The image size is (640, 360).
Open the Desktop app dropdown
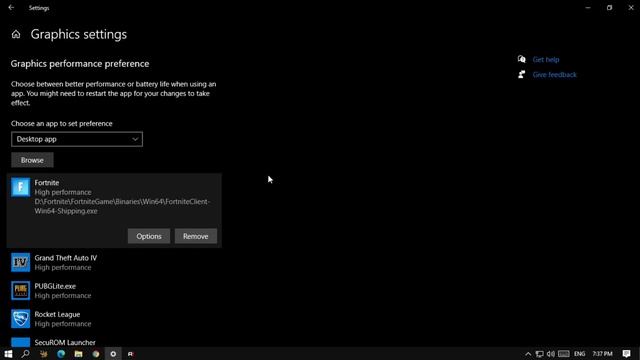(77, 139)
